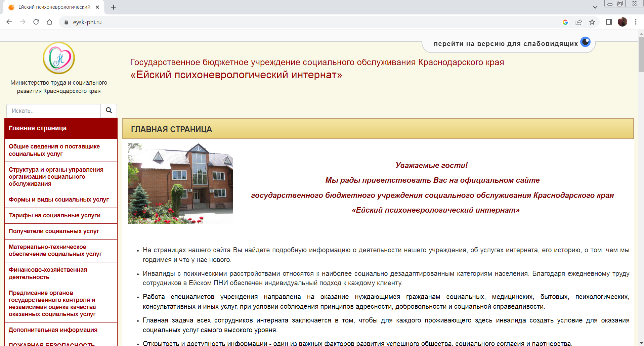Click the share page icon in address bar

[x=578, y=22]
